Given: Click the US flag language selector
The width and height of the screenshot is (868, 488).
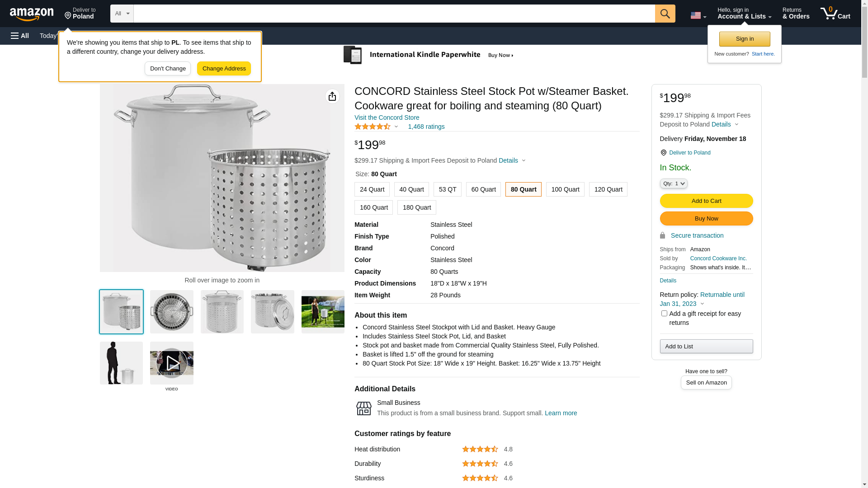Looking at the screenshot, I should pyautogui.click(x=698, y=15).
